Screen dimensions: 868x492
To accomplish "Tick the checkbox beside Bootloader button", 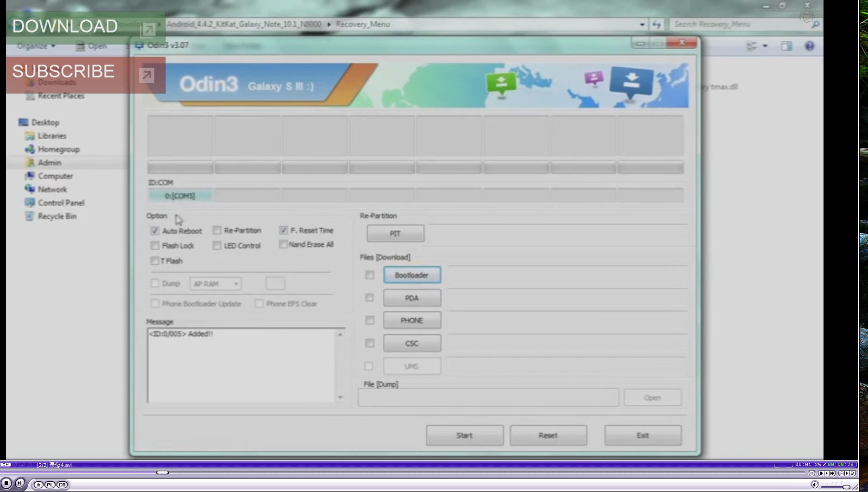I will (x=369, y=275).
